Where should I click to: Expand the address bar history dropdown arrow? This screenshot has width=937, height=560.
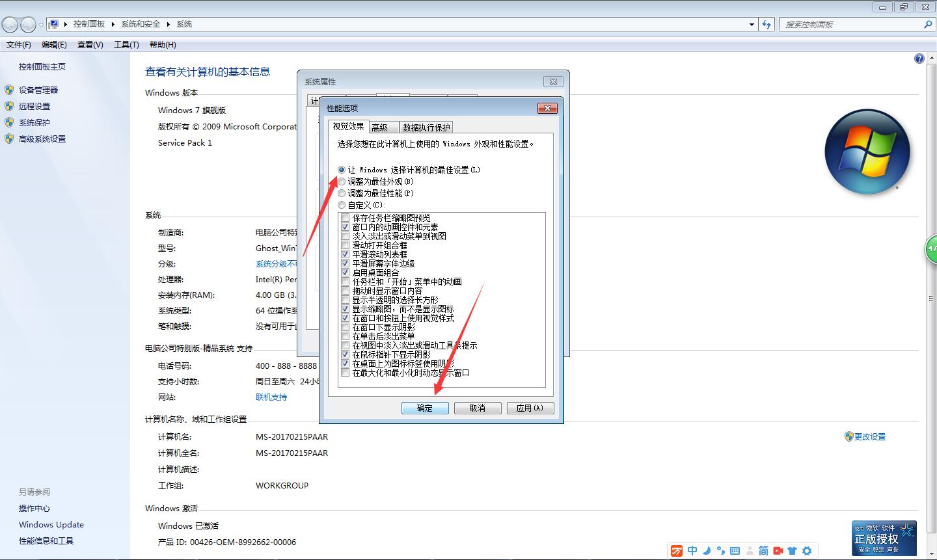coord(752,24)
